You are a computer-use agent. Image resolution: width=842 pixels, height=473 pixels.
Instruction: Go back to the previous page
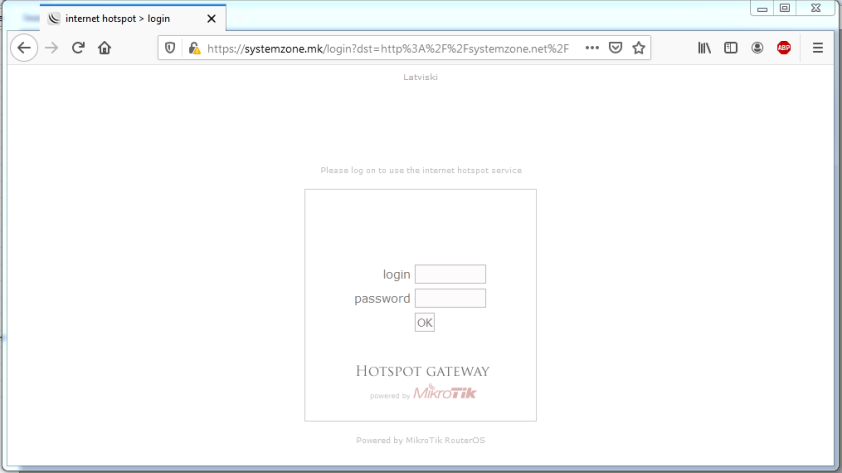pyautogui.click(x=24, y=48)
